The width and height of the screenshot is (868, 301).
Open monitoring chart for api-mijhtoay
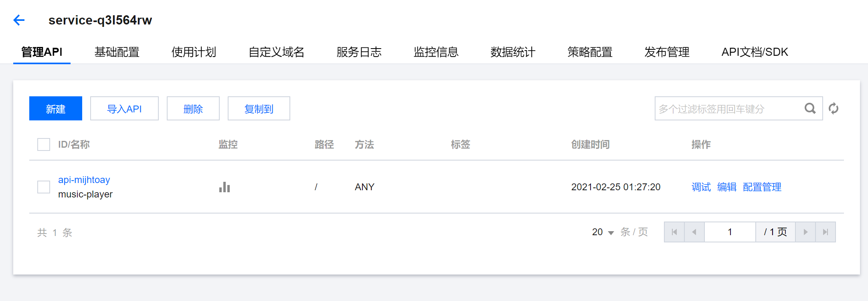click(x=225, y=187)
